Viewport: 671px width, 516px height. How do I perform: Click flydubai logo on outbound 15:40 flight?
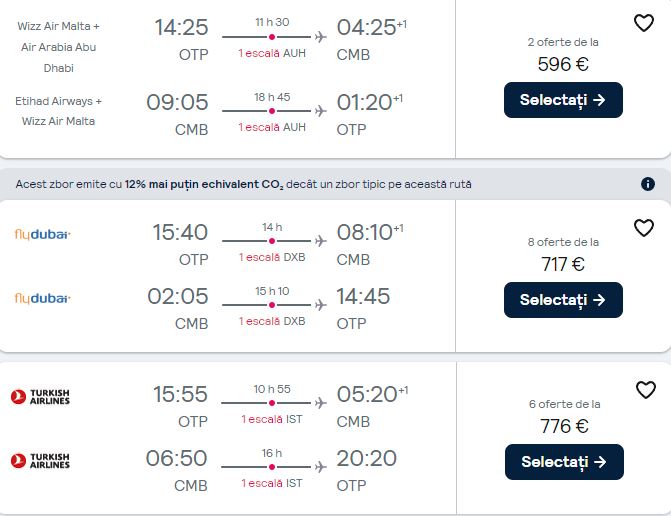(42, 235)
